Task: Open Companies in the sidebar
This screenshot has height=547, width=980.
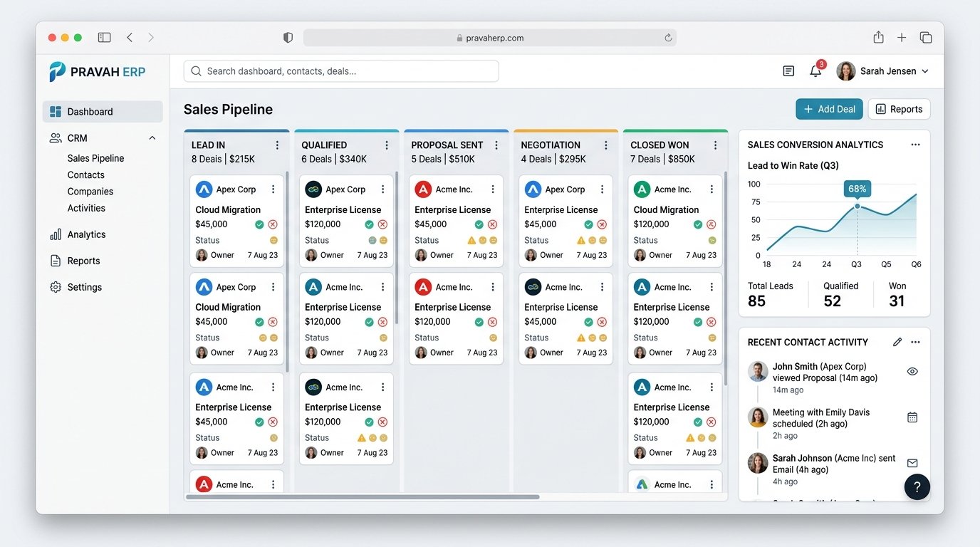Action: [x=90, y=191]
